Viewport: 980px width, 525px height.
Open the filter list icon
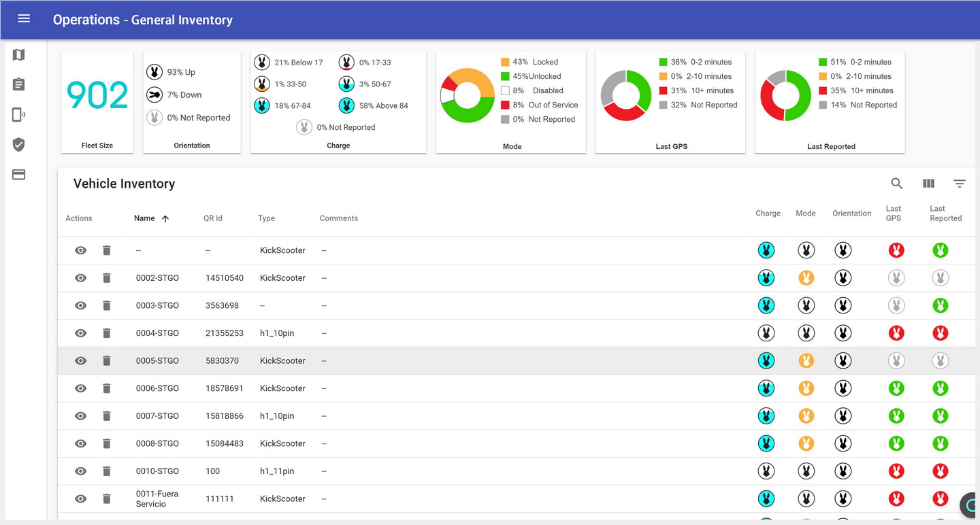coord(960,184)
